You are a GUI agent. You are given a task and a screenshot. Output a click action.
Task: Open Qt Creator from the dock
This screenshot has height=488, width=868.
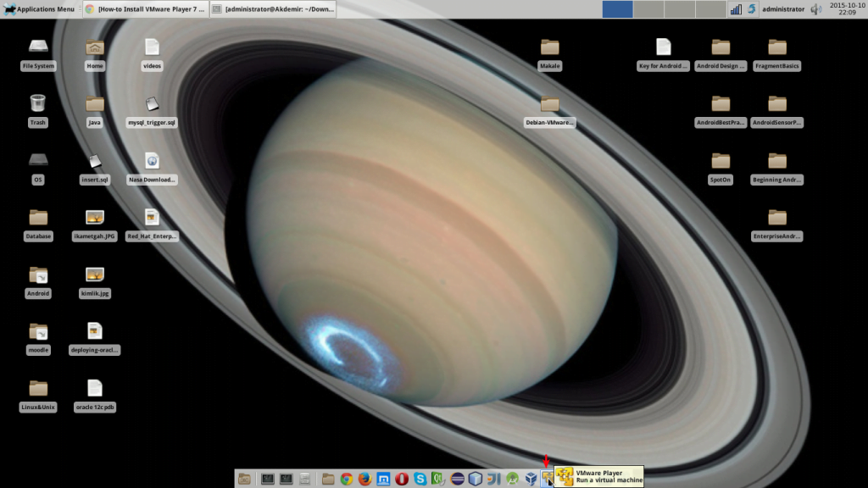[x=438, y=479]
